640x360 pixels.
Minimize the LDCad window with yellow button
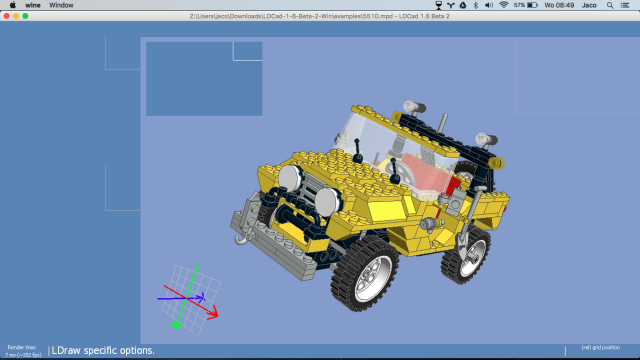click(x=16, y=16)
